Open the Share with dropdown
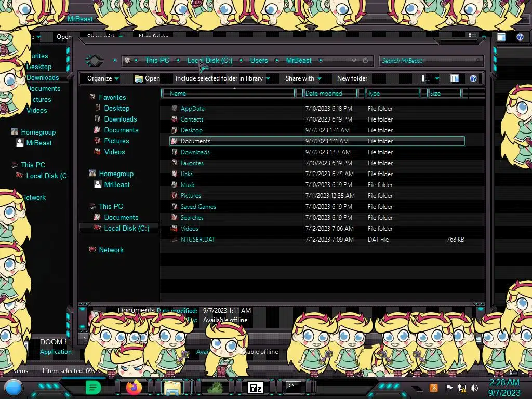This screenshot has width=532, height=399. (x=303, y=78)
